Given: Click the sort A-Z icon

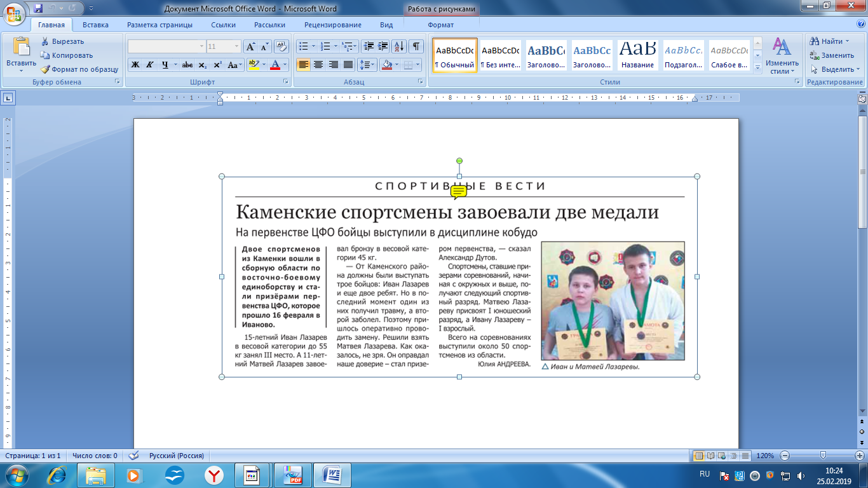Looking at the screenshot, I should pos(399,46).
